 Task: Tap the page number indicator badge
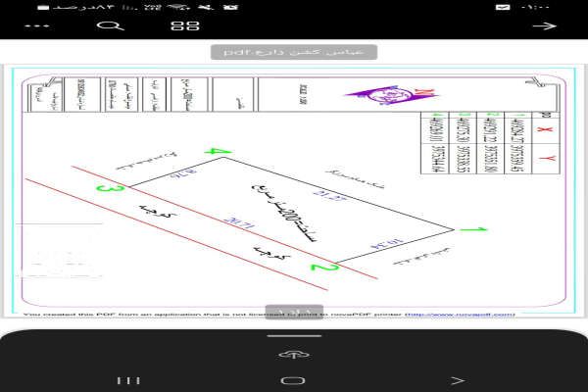(294, 312)
